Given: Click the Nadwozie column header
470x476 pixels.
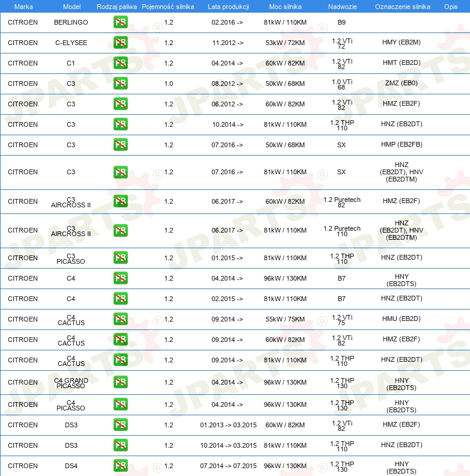Looking at the screenshot, I should pos(341,6).
